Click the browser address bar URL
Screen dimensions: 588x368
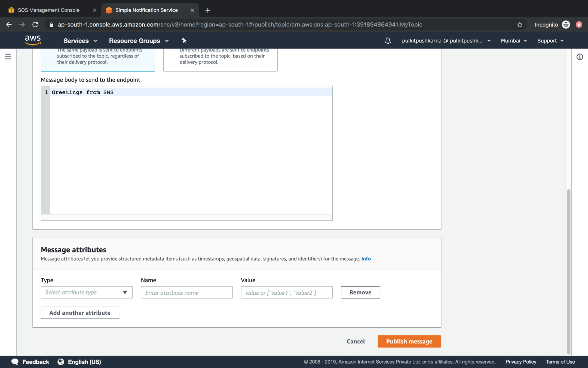click(x=240, y=25)
